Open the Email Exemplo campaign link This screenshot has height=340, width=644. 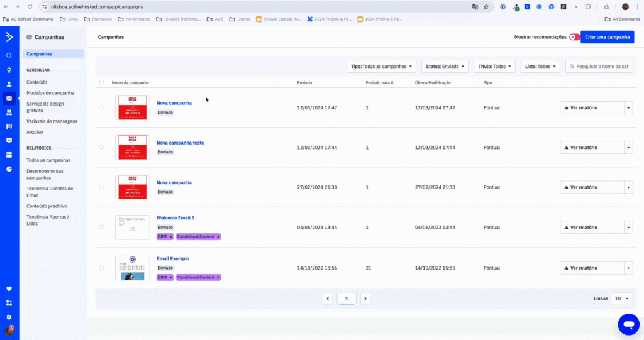click(173, 258)
